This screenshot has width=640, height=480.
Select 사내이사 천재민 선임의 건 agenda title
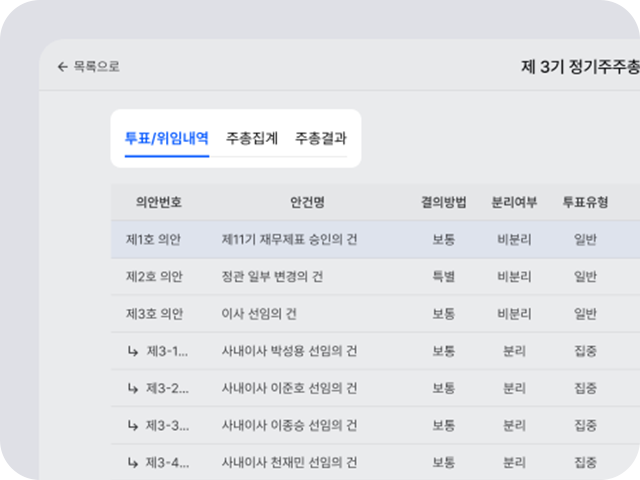tap(289, 462)
